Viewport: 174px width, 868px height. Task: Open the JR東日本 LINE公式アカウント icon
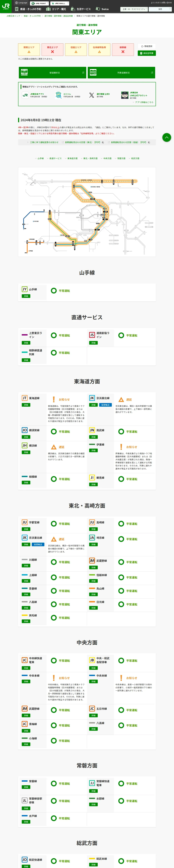pyautogui.click(x=125, y=95)
